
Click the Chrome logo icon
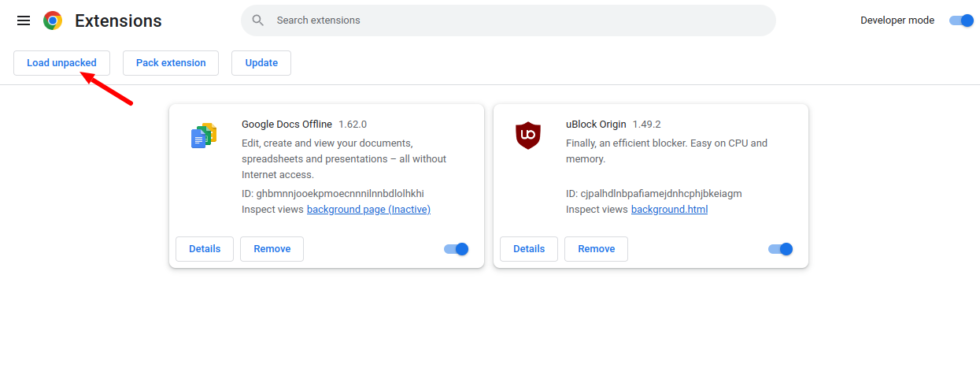53,20
